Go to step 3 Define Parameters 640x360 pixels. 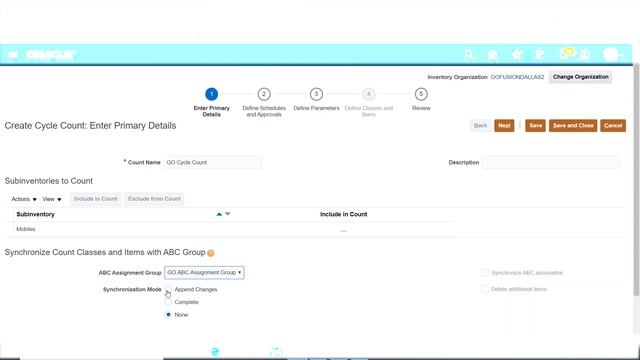point(316,94)
